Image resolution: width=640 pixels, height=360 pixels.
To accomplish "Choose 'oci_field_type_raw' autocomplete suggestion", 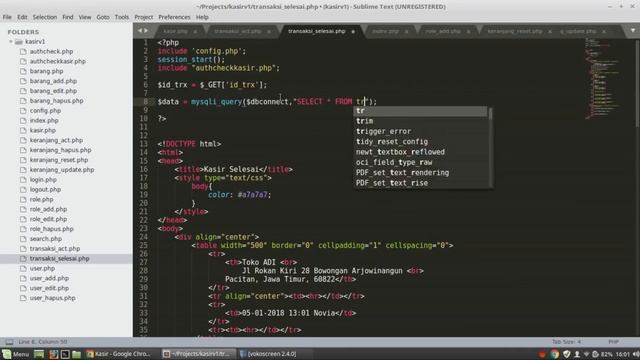I will click(420, 162).
